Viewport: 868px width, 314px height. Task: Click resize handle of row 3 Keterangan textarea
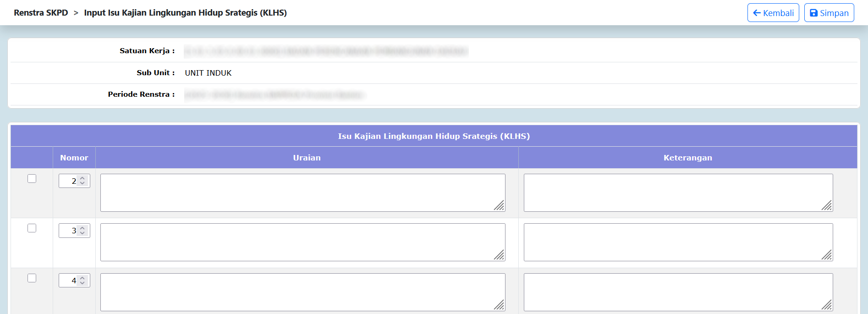[x=827, y=256]
